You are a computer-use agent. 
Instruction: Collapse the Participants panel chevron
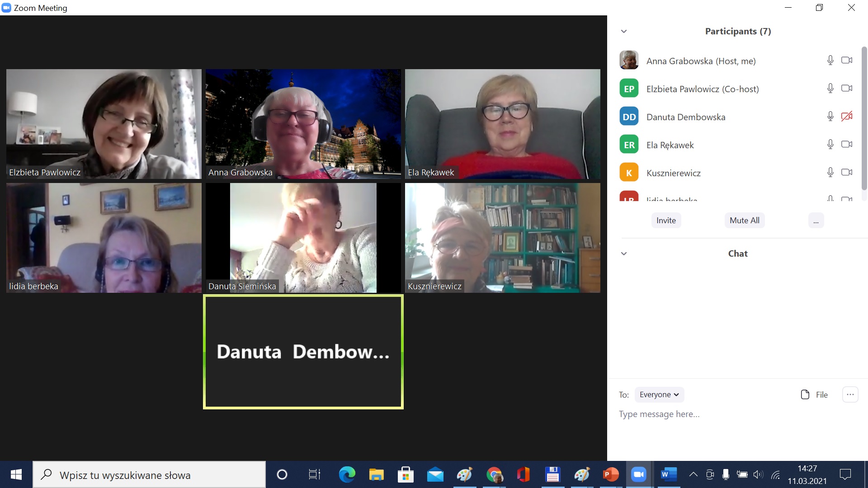[624, 31]
